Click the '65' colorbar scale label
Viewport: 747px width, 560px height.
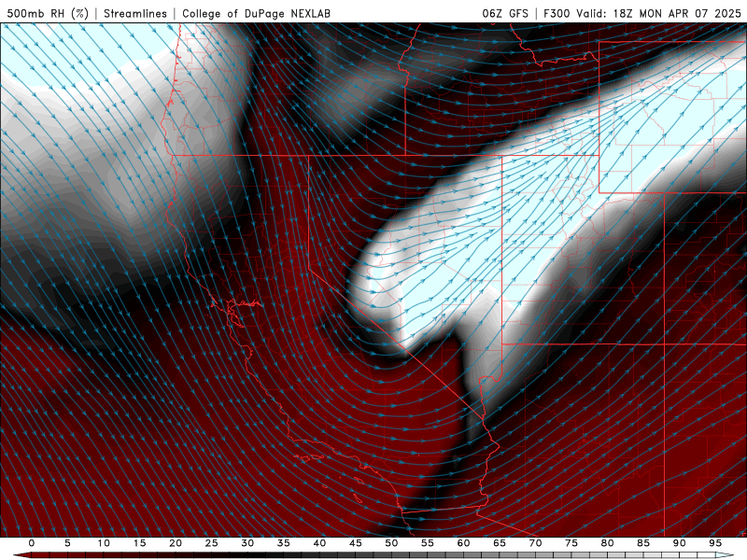(x=500, y=543)
